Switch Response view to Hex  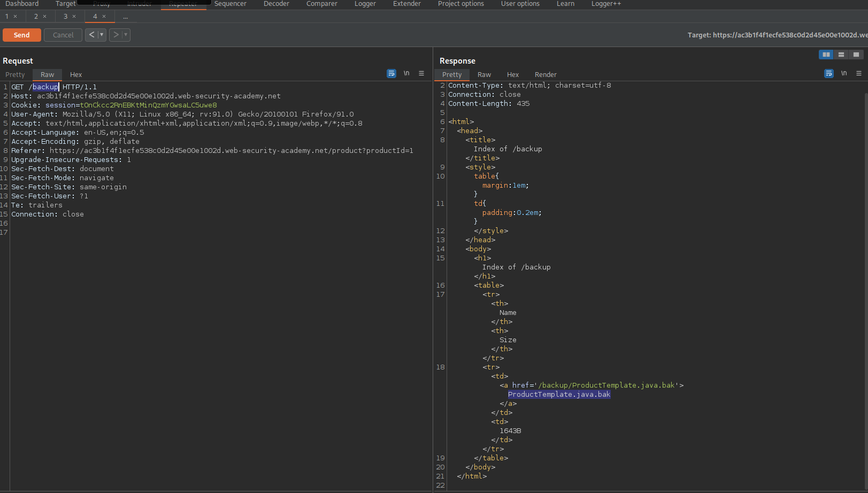coord(513,75)
